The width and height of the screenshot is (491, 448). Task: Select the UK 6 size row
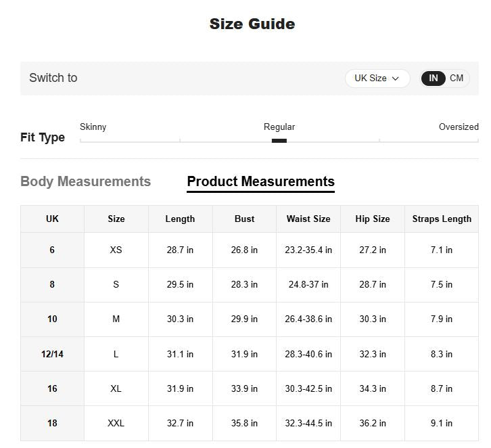pos(52,250)
